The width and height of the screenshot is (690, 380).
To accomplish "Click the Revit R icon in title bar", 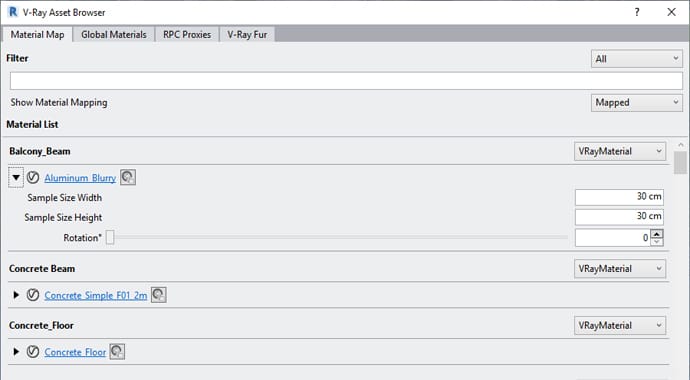I will 13,12.
